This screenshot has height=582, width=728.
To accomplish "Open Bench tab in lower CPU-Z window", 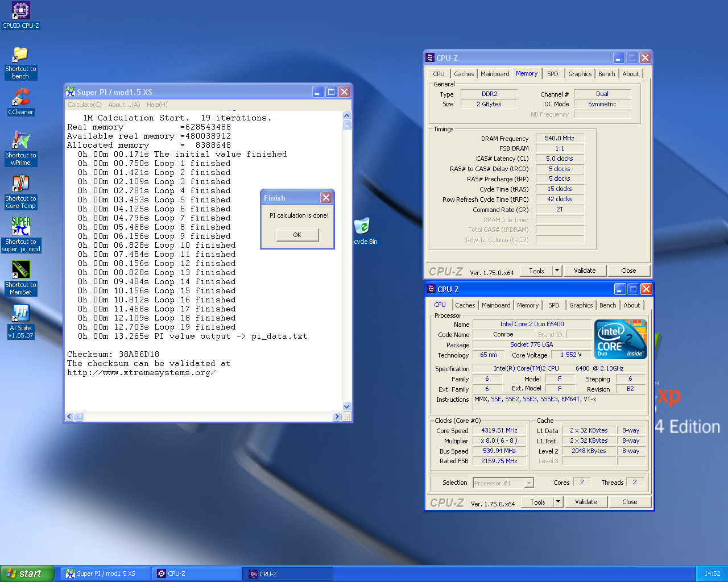I will click(x=608, y=305).
